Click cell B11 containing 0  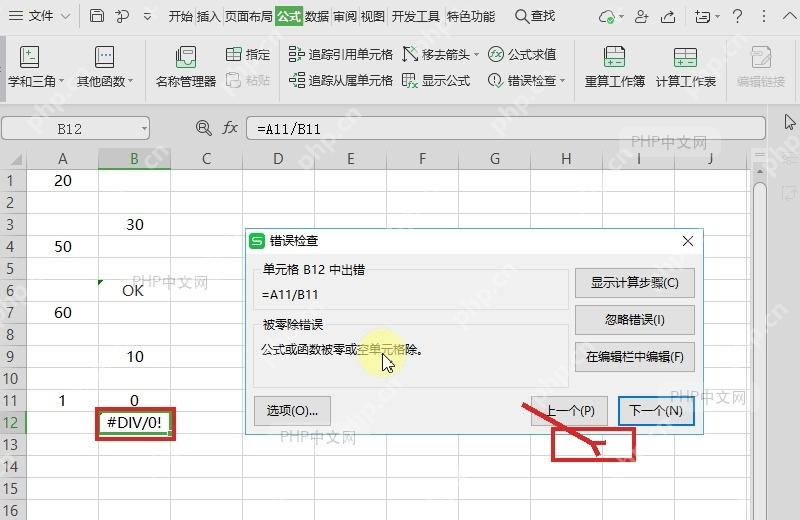coord(134,400)
